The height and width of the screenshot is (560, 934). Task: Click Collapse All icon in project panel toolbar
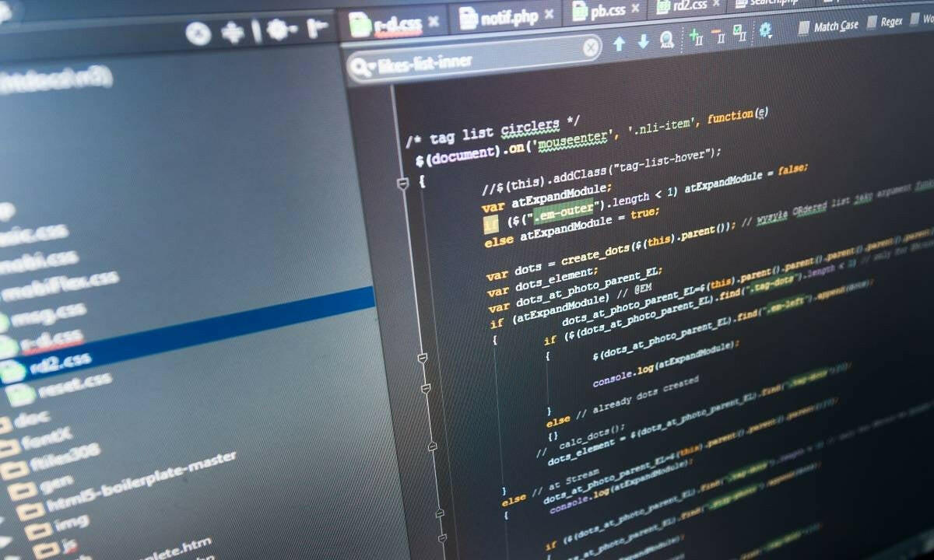point(233,32)
